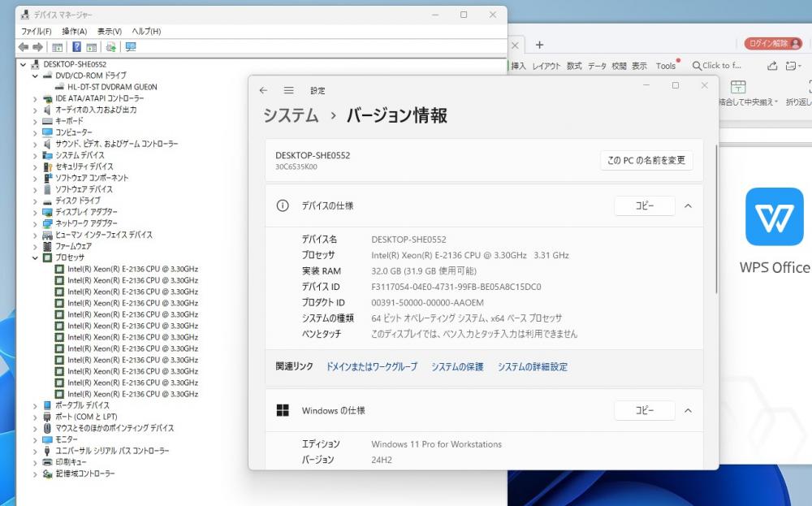Switch to the データ tab in WPS
812x506 pixels.
(x=597, y=66)
